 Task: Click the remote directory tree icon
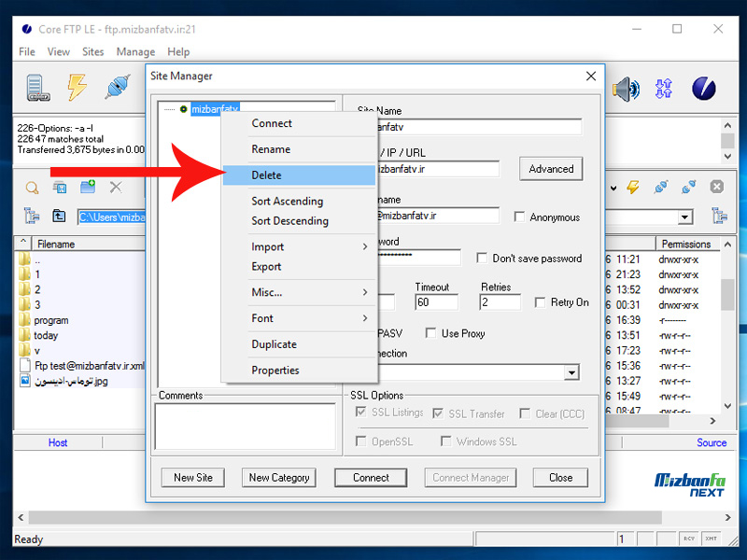(x=720, y=217)
